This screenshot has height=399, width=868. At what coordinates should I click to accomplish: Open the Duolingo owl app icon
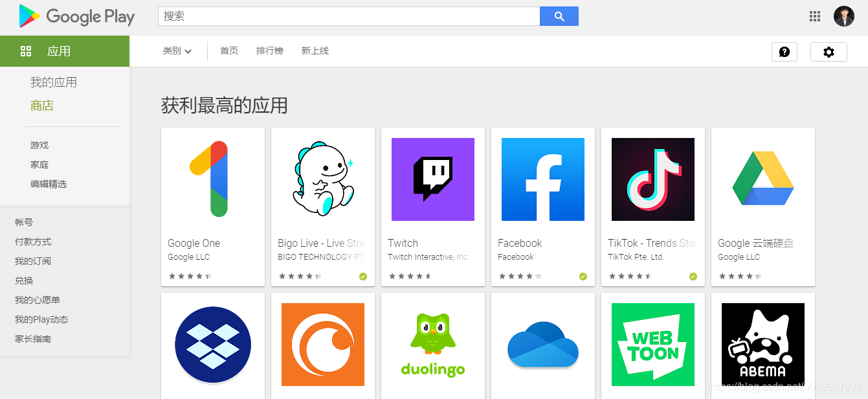click(433, 345)
